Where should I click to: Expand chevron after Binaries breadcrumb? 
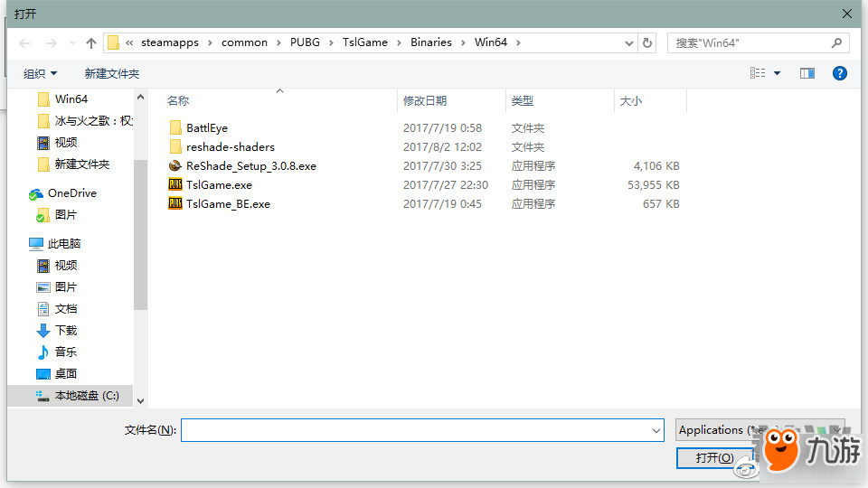click(463, 43)
